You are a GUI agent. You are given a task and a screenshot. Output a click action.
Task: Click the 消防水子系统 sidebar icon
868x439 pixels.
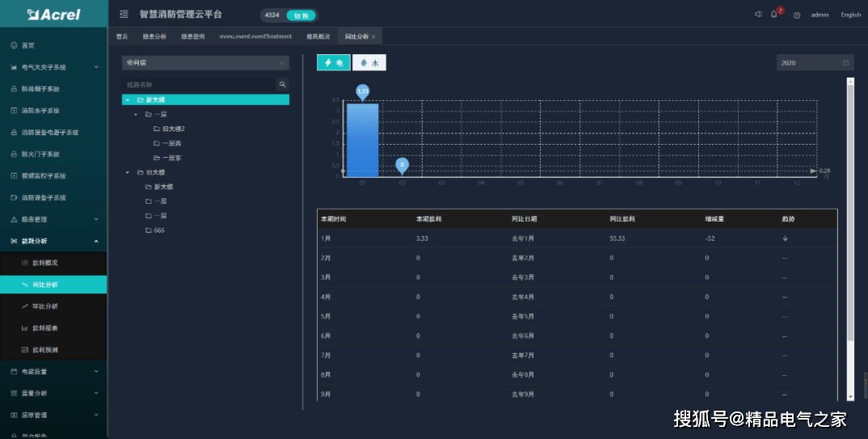coord(14,110)
